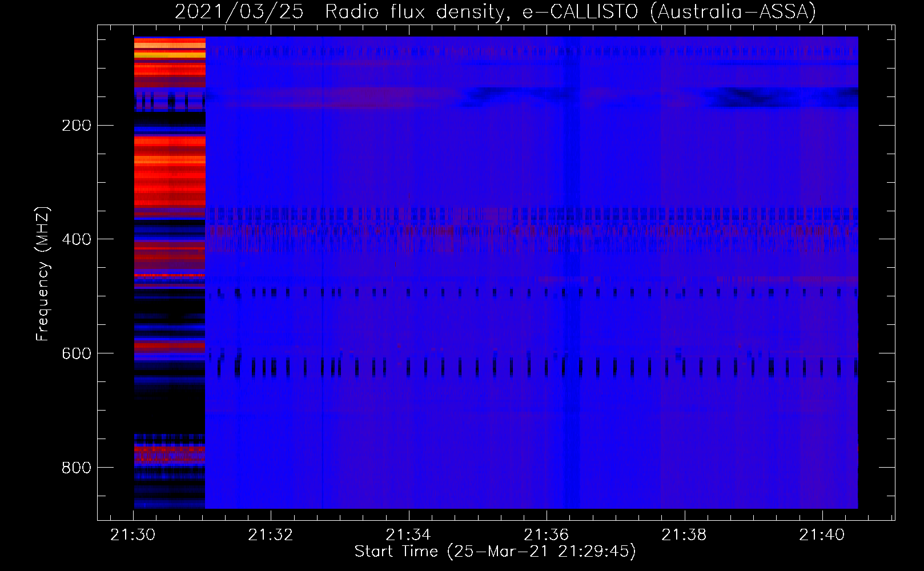This screenshot has width=924, height=571.
Task: Click the 21:32 time tick label
Action: click(271, 535)
